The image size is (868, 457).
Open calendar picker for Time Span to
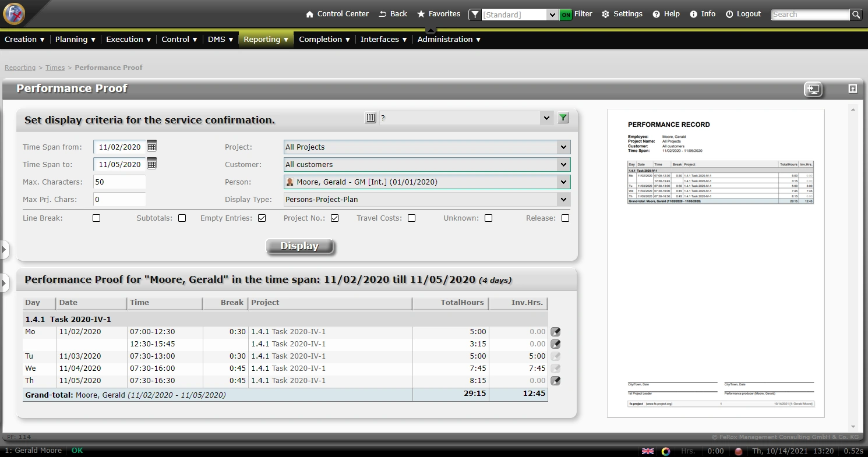(x=151, y=164)
